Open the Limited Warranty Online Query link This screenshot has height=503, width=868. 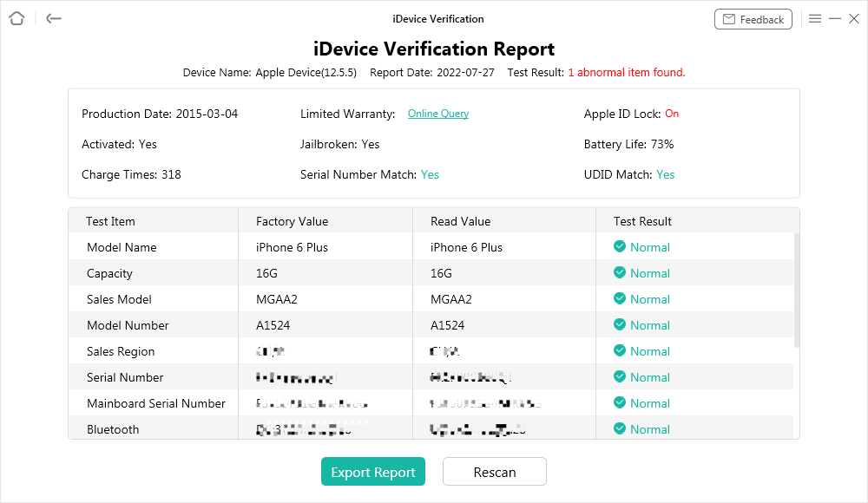(438, 114)
